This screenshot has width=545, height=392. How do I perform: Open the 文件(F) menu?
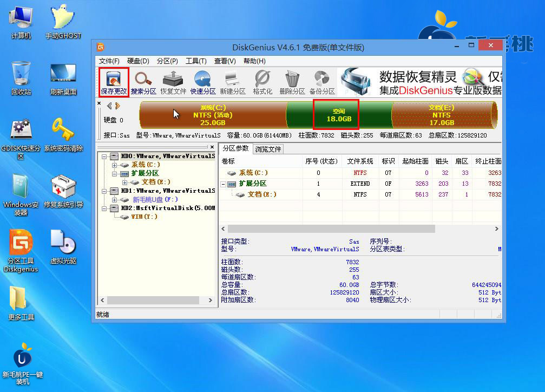[x=109, y=61]
